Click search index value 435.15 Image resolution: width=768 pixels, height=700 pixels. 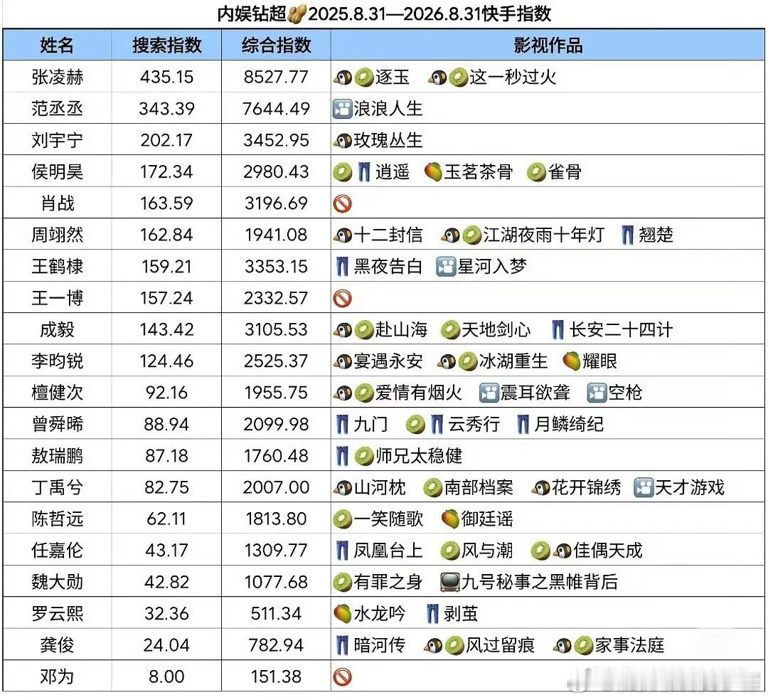tap(166, 77)
